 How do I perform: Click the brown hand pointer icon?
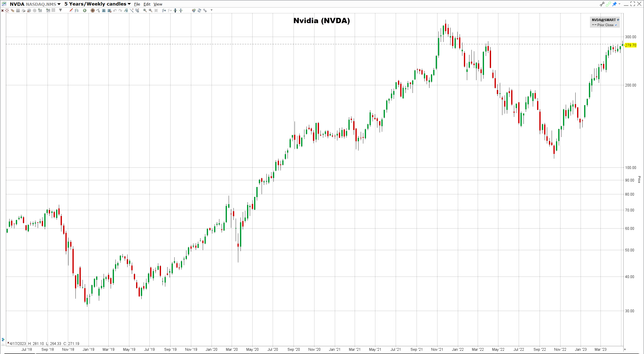tap(13, 10)
